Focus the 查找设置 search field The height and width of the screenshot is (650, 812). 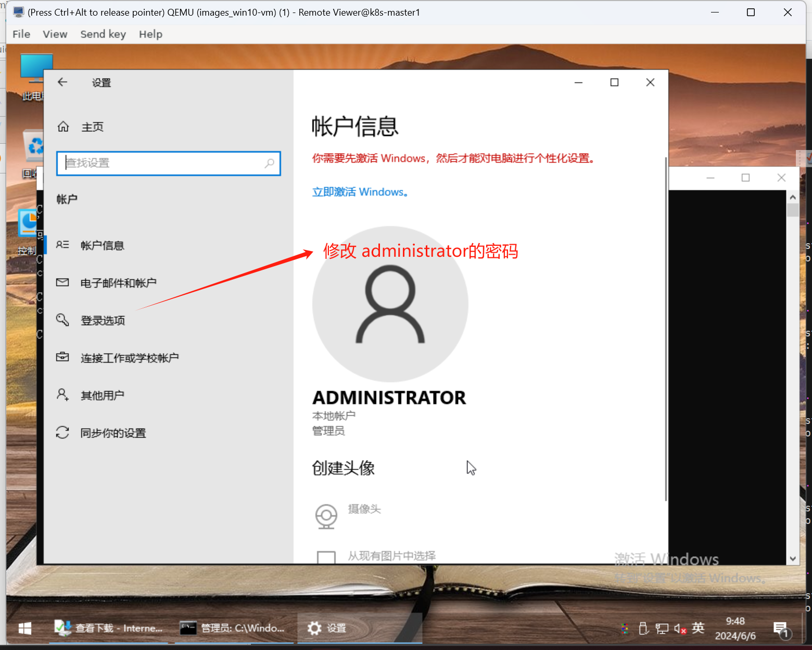tap(169, 163)
